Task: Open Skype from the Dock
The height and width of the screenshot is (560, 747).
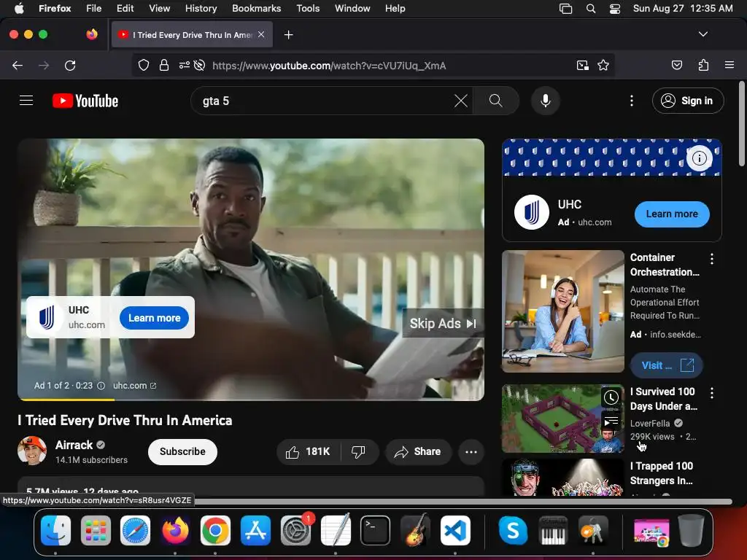Action: click(x=513, y=531)
